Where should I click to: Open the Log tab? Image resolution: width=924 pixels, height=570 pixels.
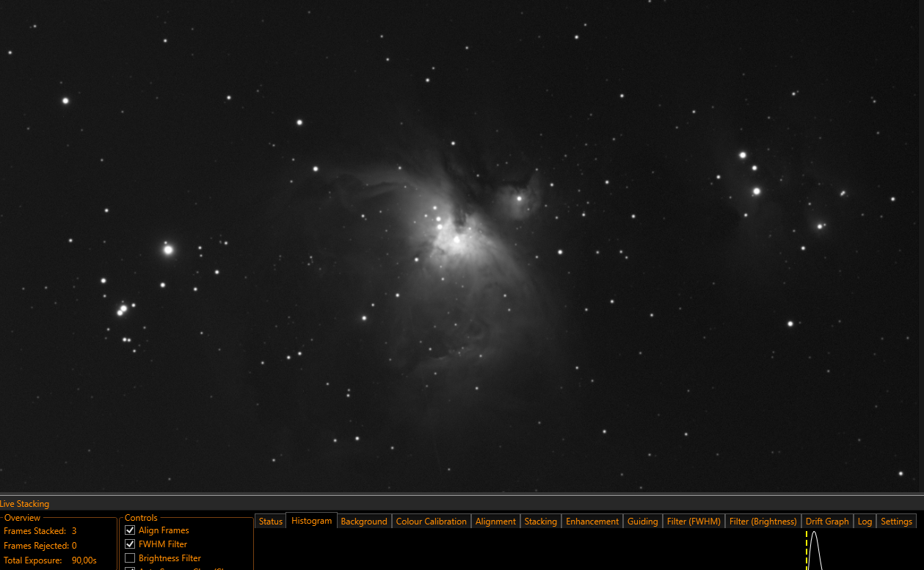[x=865, y=522]
